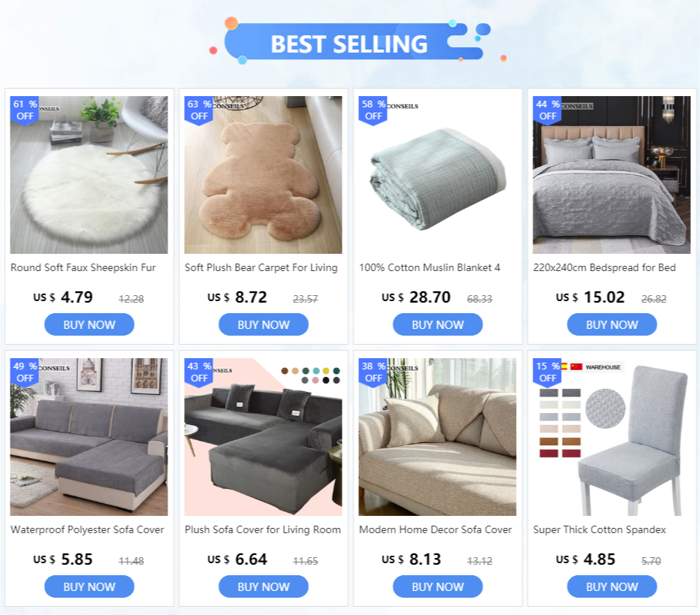The width and height of the screenshot is (700, 615).
Task: Click the 49% OFF badge on waterproof sofa cover
Action: tap(25, 372)
